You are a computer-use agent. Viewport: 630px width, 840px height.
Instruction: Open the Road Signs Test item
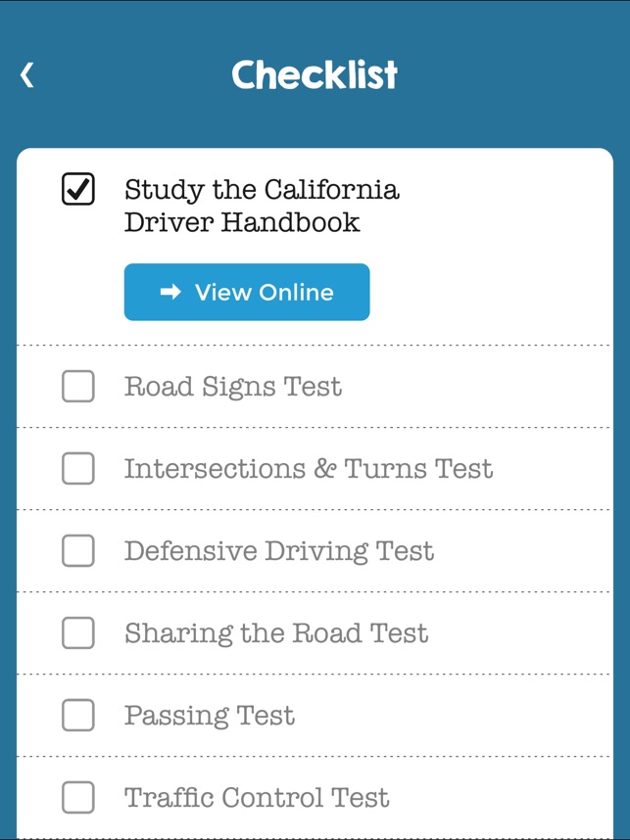[233, 387]
